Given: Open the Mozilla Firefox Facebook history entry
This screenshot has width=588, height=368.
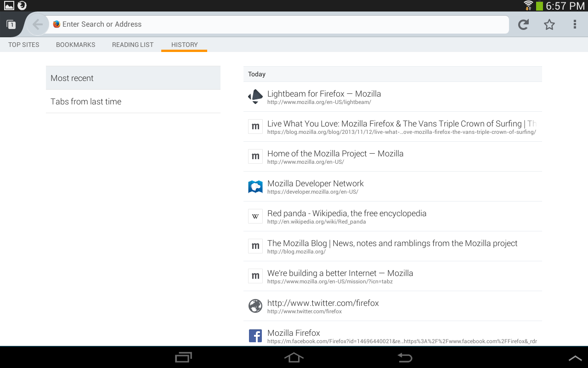Looking at the screenshot, I should click(x=393, y=333).
